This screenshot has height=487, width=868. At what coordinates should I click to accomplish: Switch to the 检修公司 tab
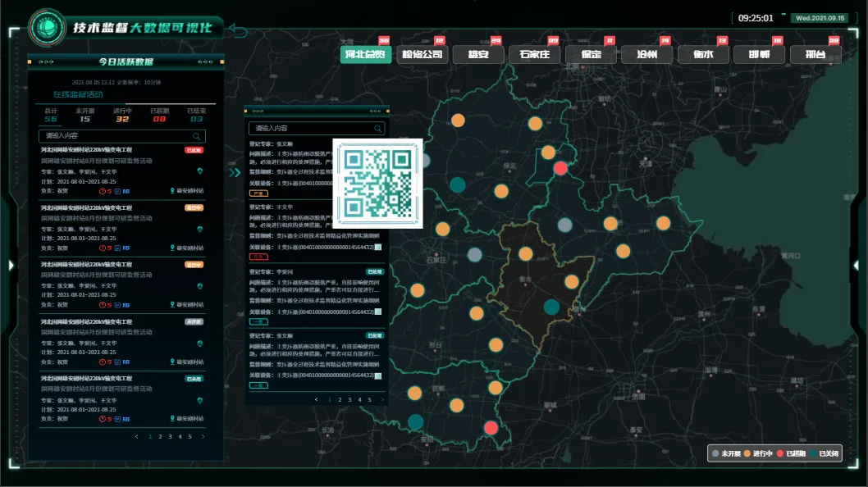coord(422,54)
